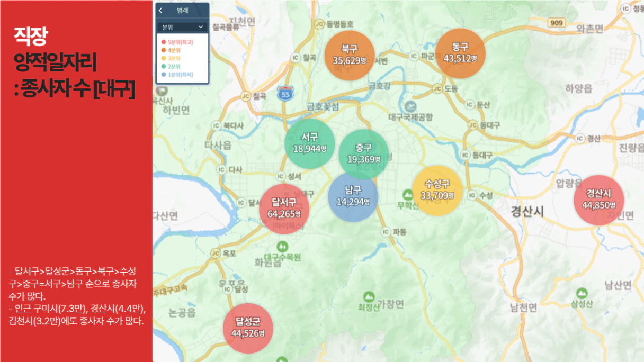Click the note starting with 인근 구미시(7.3만)

coord(77,314)
